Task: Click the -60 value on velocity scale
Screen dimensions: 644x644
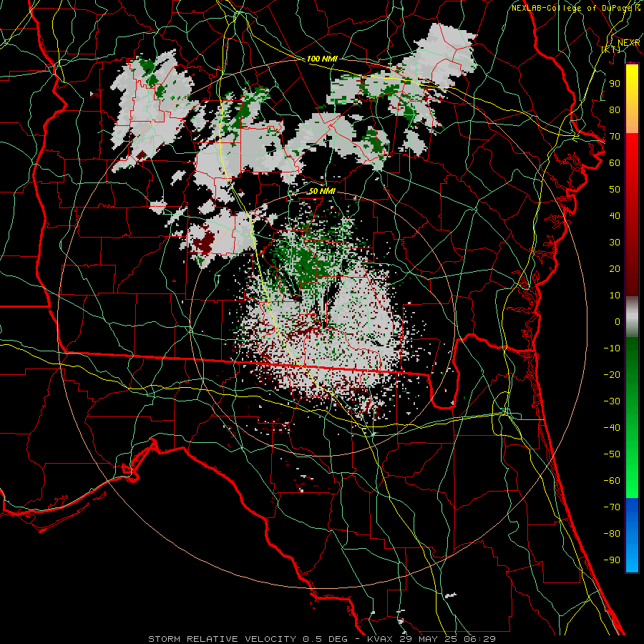Action: [x=612, y=481]
